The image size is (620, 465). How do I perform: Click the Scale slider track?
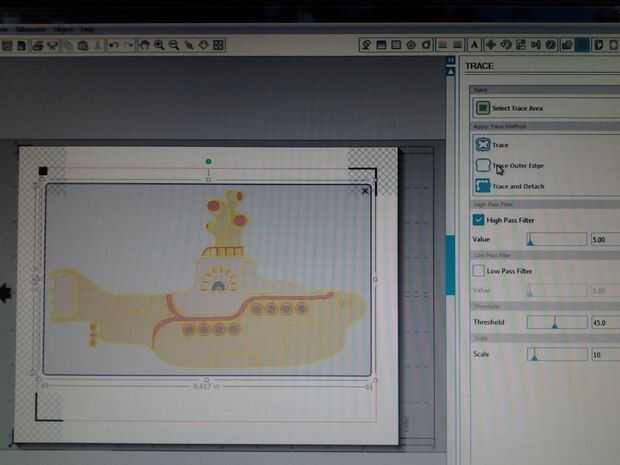point(557,354)
